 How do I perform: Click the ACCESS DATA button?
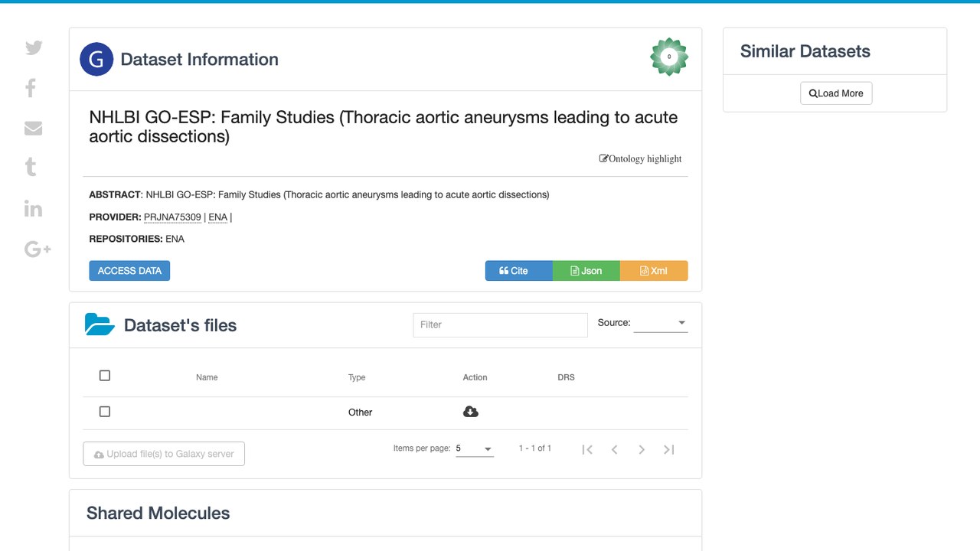129,271
